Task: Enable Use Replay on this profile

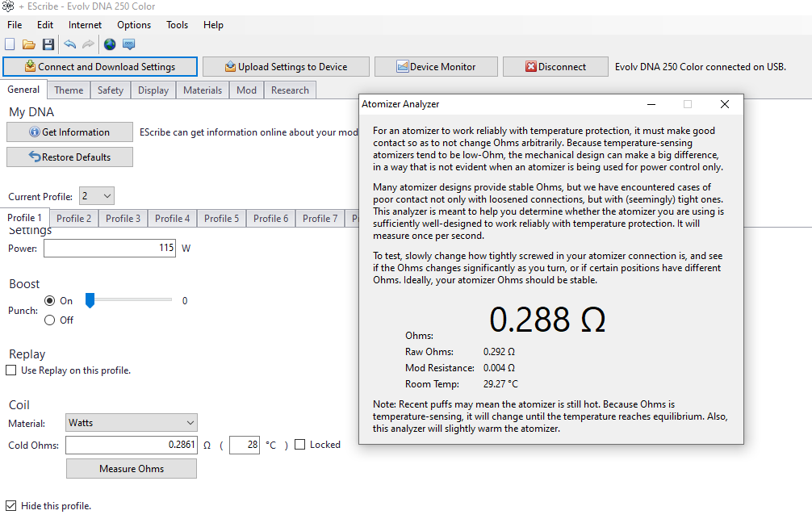Action: (x=11, y=370)
